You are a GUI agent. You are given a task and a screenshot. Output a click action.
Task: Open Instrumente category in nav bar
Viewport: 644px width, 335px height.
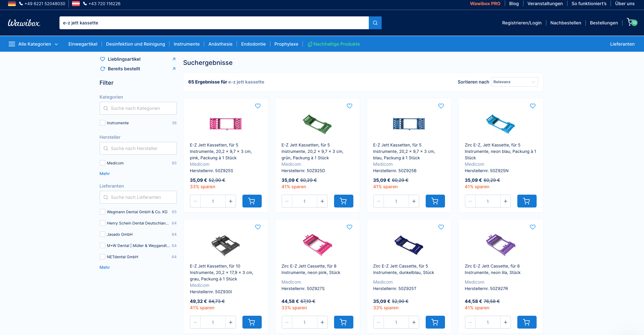click(x=187, y=44)
